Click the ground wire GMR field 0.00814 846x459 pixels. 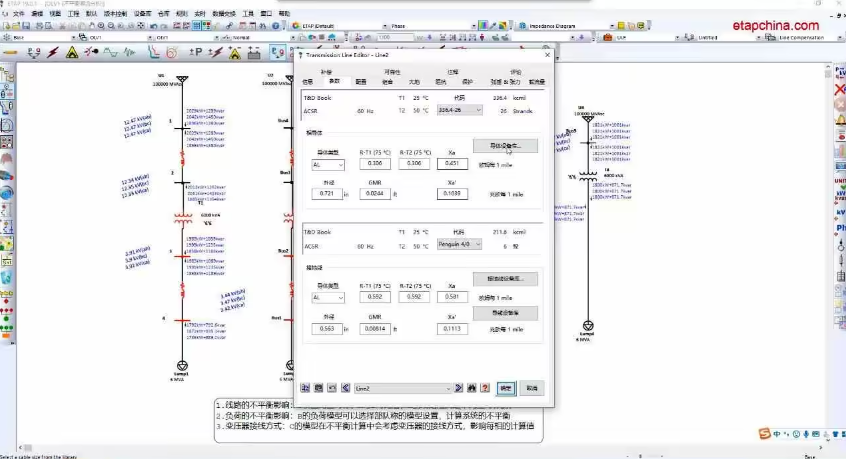373,327
